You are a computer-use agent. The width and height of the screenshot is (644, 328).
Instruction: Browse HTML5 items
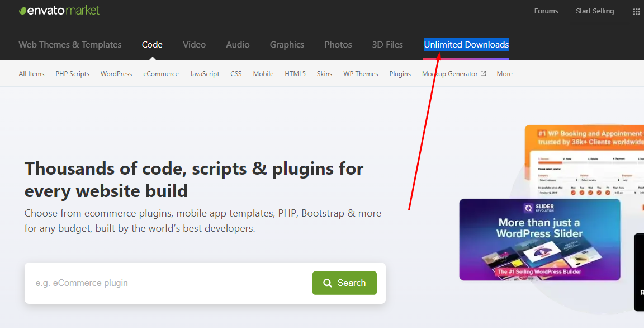pyautogui.click(x=295, y=74)
